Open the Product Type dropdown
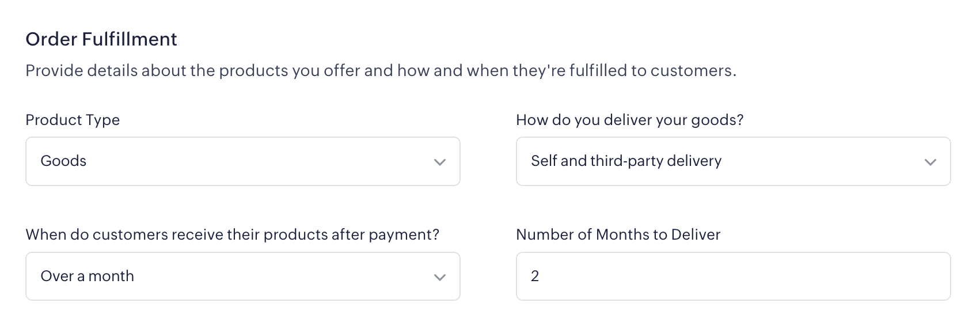The image size is (980, 333). (242, 161)
